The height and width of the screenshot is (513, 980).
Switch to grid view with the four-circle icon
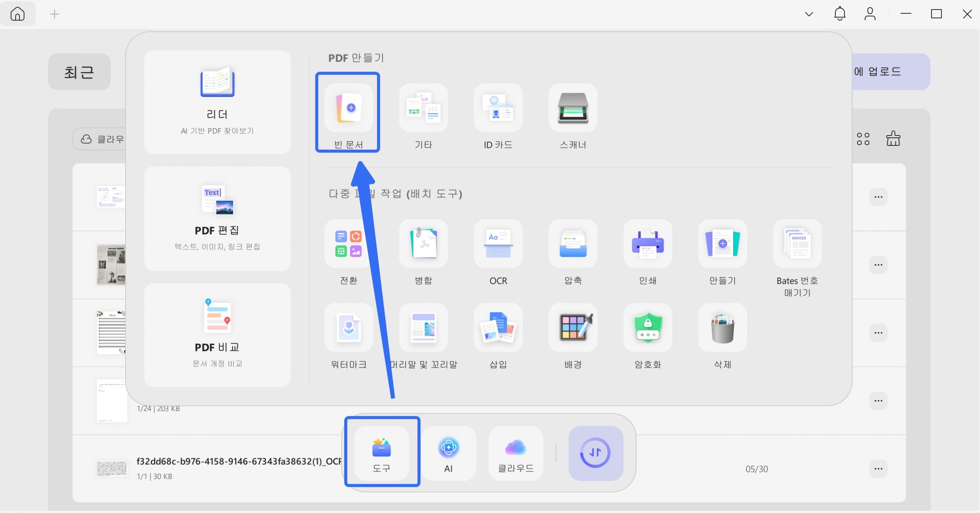coord(863,139)
